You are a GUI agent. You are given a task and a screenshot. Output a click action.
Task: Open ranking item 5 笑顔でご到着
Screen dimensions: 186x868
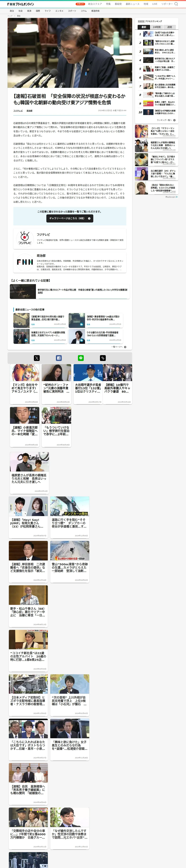[157, 69]
